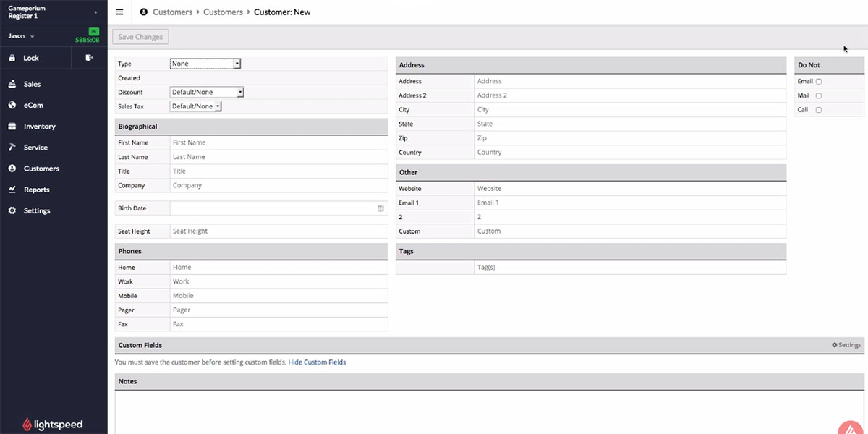Open the Sales Tax dropdown
The height and width of the screenshot is (434, 868).
pyautogui.click(x=195, y=106)
